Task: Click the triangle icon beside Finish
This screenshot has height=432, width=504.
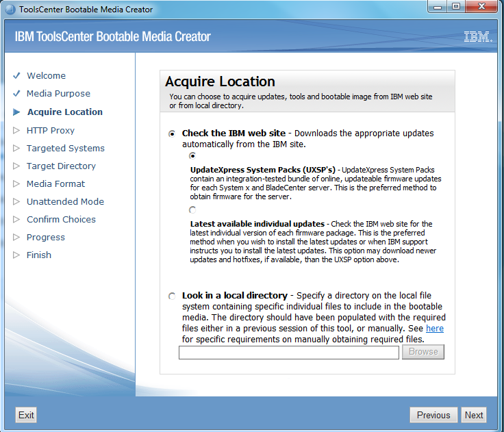Action: (16, 255)
